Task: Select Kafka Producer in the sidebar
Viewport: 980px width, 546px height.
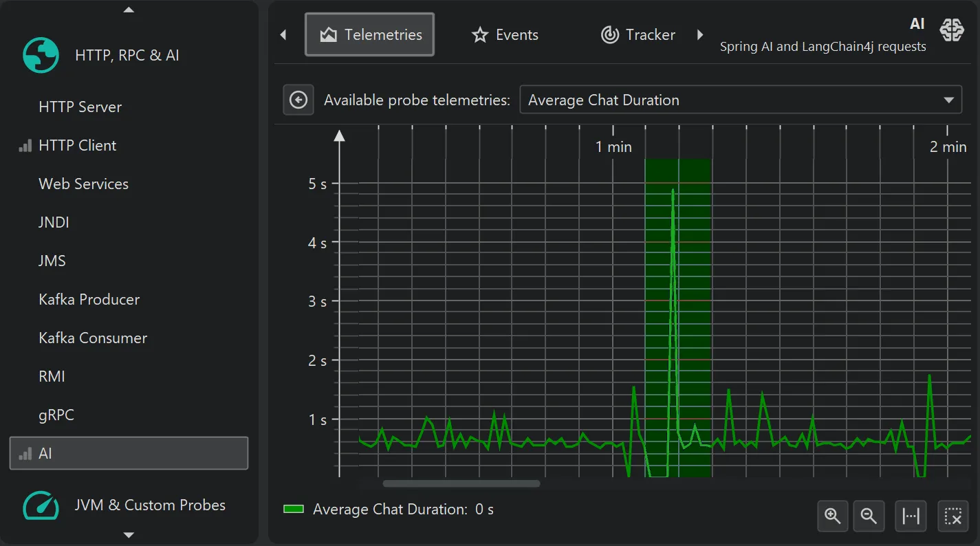Action: tap(89, 300)
